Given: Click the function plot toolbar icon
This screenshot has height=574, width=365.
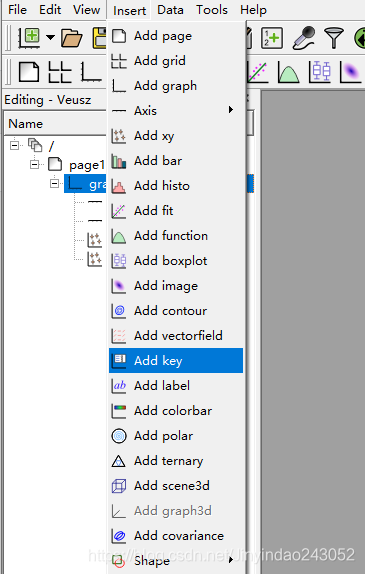Looking at the screenshot, I should tap(288, 71).
